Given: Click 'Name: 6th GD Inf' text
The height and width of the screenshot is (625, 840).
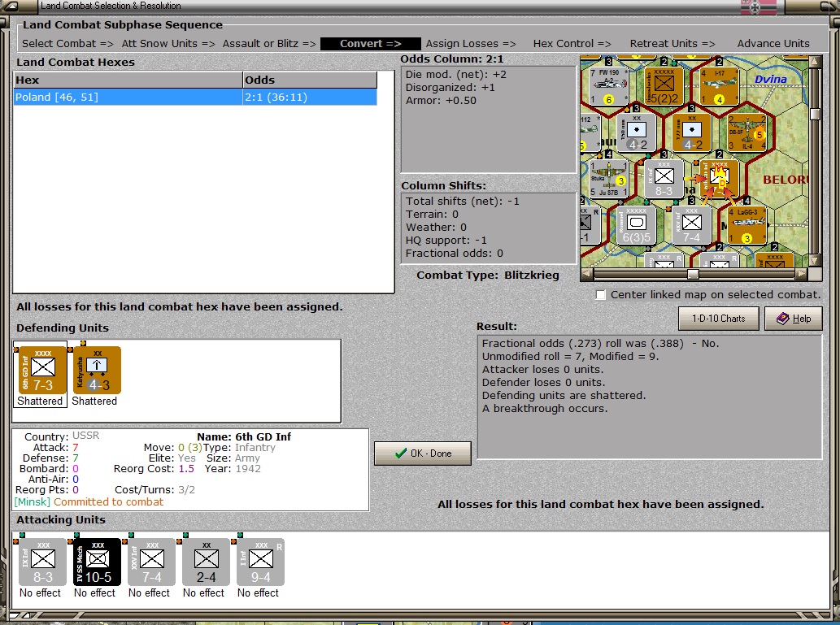Looking at the screenshot, I should [244, 437].
